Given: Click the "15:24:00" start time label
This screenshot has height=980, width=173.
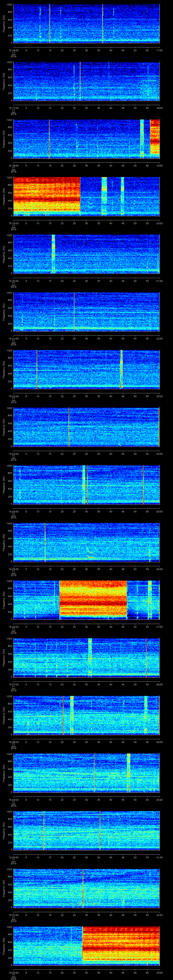Looking at the screenshot, I should tap(13, 511).
